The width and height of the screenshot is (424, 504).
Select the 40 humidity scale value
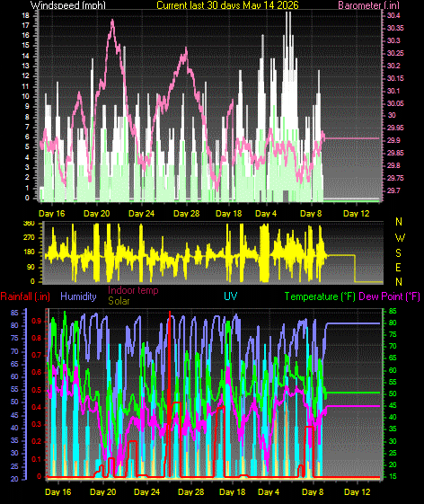14,429
